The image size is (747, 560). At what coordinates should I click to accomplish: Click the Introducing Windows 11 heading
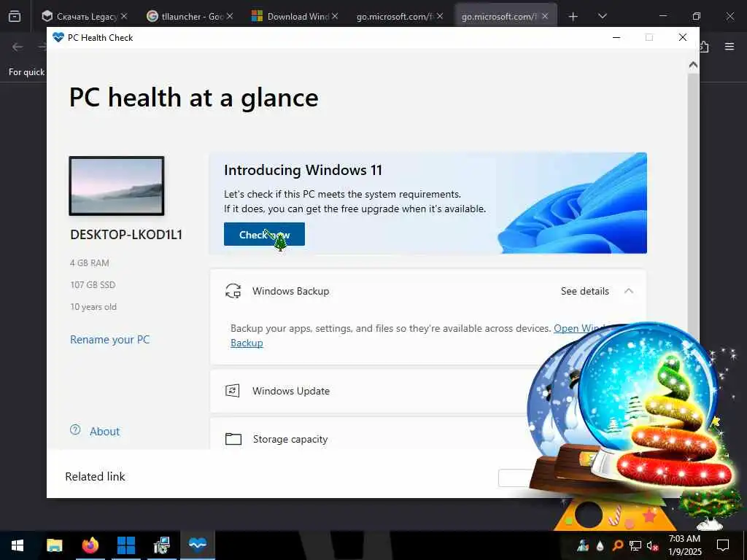point(303,170)
